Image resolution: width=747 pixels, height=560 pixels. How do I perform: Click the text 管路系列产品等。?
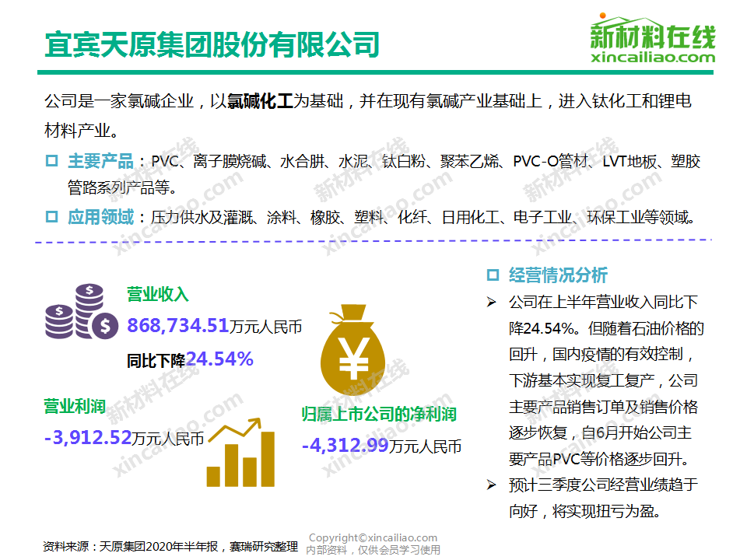(122, 187)
